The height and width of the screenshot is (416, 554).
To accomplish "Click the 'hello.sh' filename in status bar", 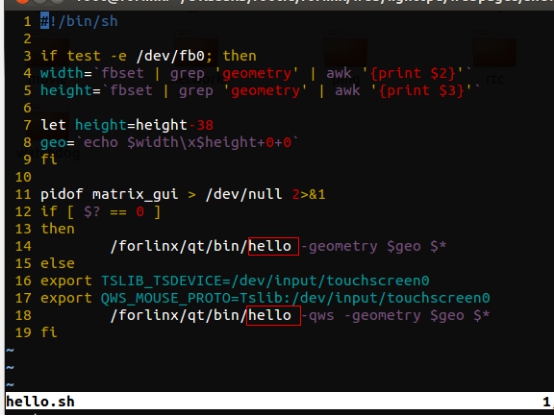I will 40,402.
